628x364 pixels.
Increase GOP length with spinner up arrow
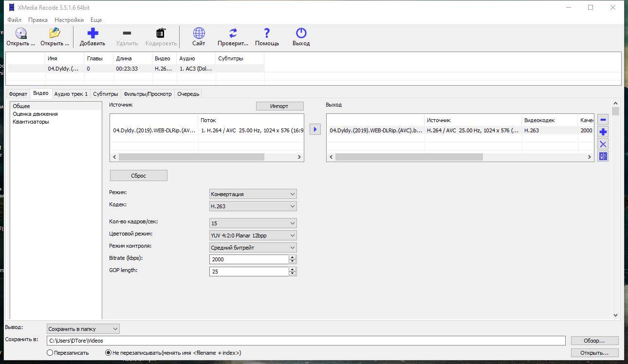[292, 269]
